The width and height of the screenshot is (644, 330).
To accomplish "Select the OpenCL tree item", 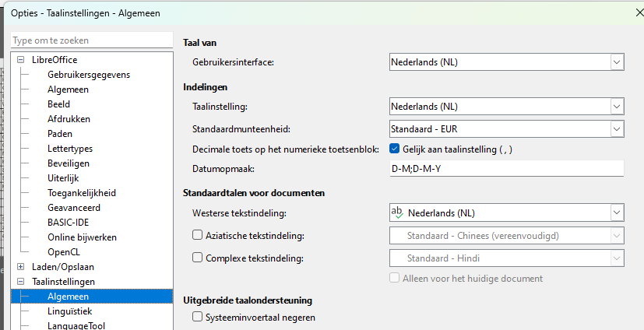I will coord(64,252).
